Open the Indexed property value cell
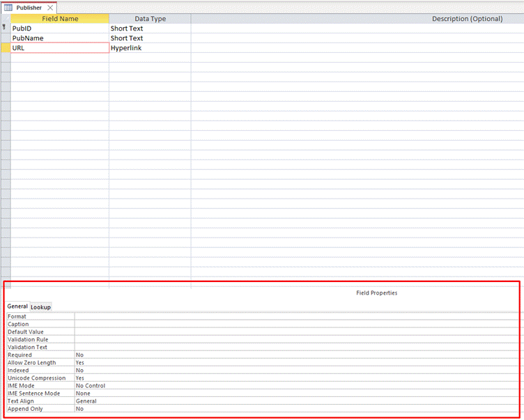This screenshot has height=420, width=524. coord(279,370)
